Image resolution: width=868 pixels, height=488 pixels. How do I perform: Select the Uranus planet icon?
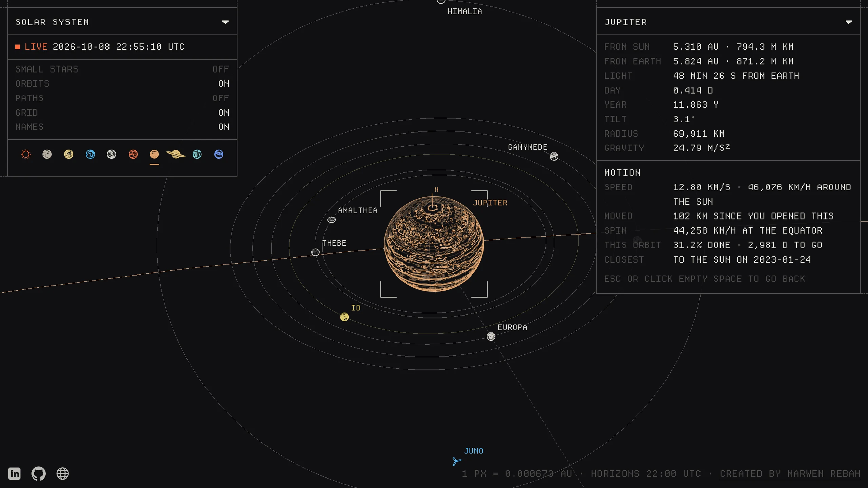pos(197,155)
